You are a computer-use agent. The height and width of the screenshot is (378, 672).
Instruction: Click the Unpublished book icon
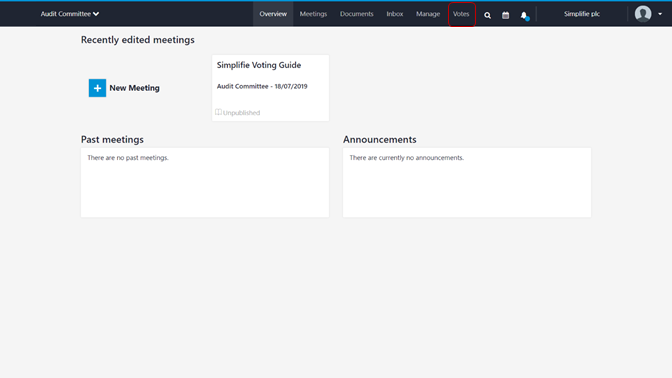click(218, 112)
